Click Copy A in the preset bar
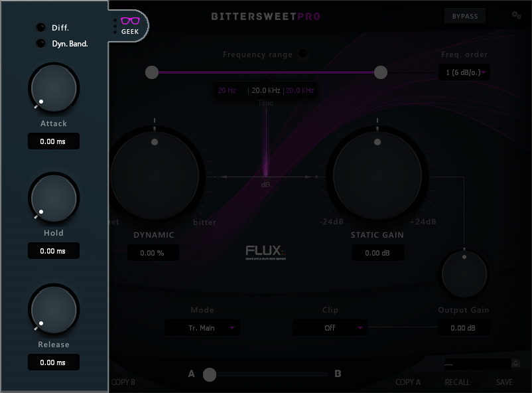Viewport: 532px width, 393px height. coord(408,382)
